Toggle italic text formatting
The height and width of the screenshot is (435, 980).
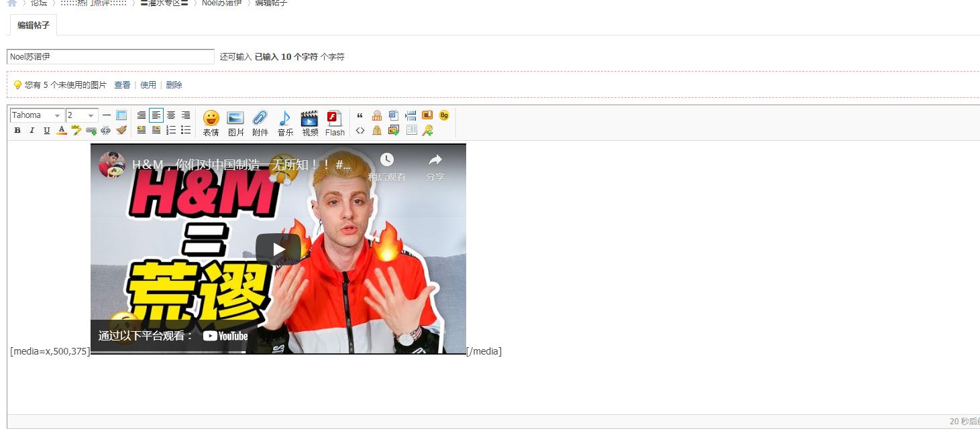[32, 131]
